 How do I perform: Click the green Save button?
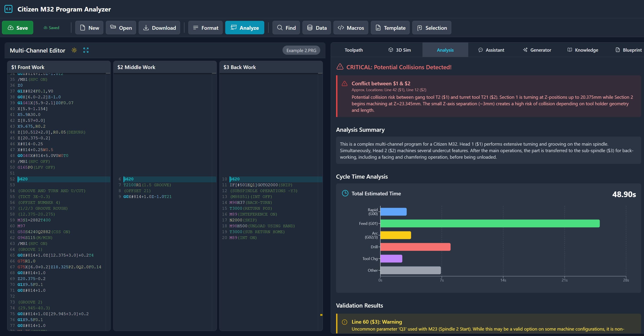pyautogui.click(x=18, y=28)
